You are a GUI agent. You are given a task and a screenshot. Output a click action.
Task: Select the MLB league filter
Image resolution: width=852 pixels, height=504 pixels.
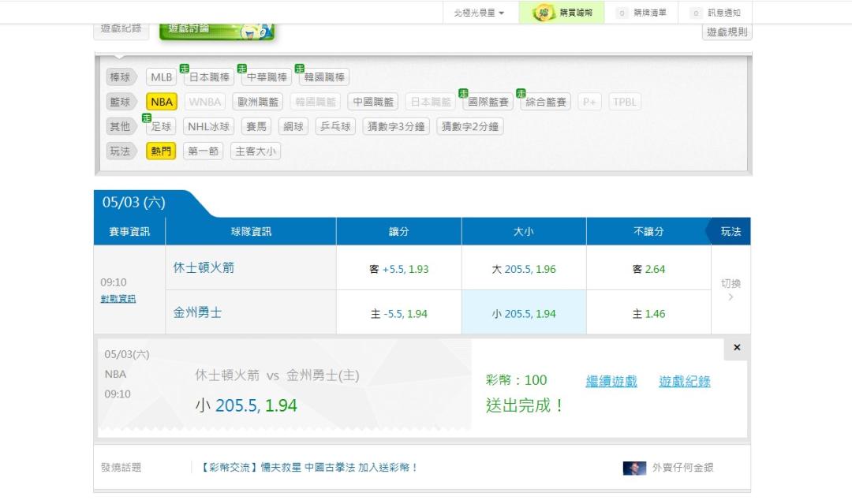coord(162,77)
